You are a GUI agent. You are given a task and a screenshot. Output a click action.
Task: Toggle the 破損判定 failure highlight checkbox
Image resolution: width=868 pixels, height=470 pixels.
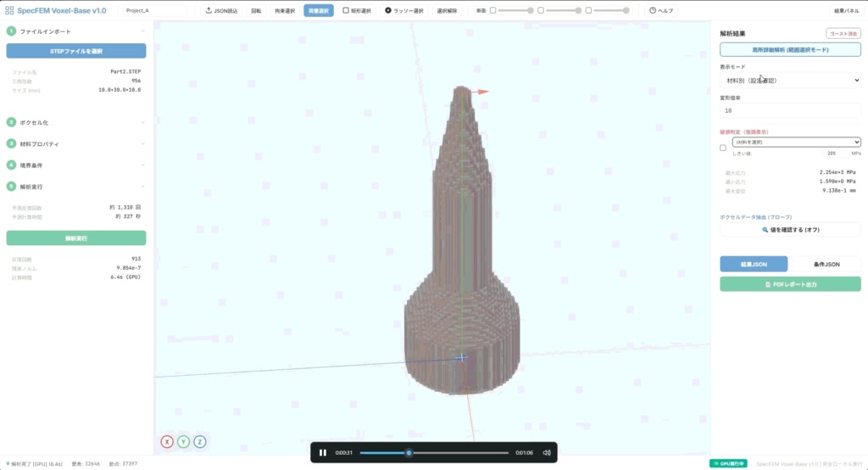pos(723,148)
